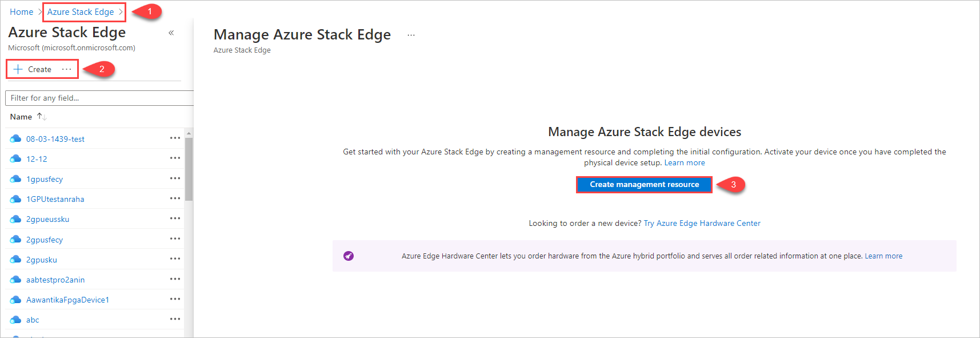Open the context menu for abc device
Viewport: 980px width, 338px height.
tap(175, 319)
